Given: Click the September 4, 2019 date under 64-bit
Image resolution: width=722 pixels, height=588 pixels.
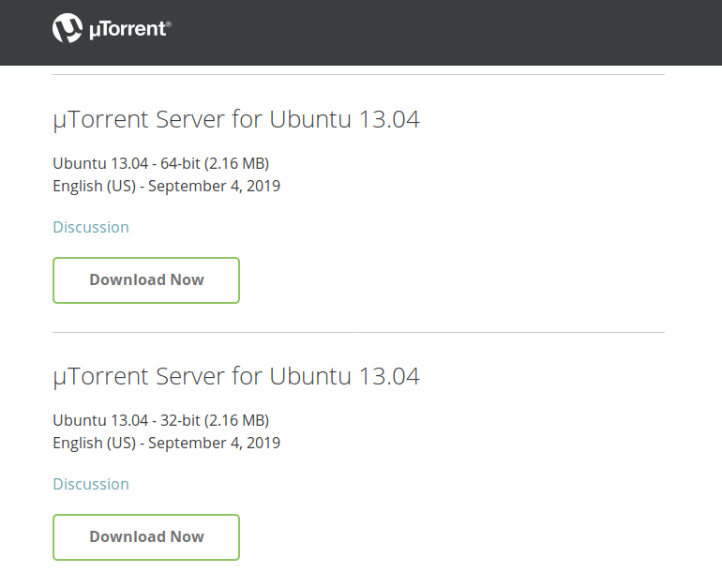Looking at the screenshot, I should (x=214, y=186).
